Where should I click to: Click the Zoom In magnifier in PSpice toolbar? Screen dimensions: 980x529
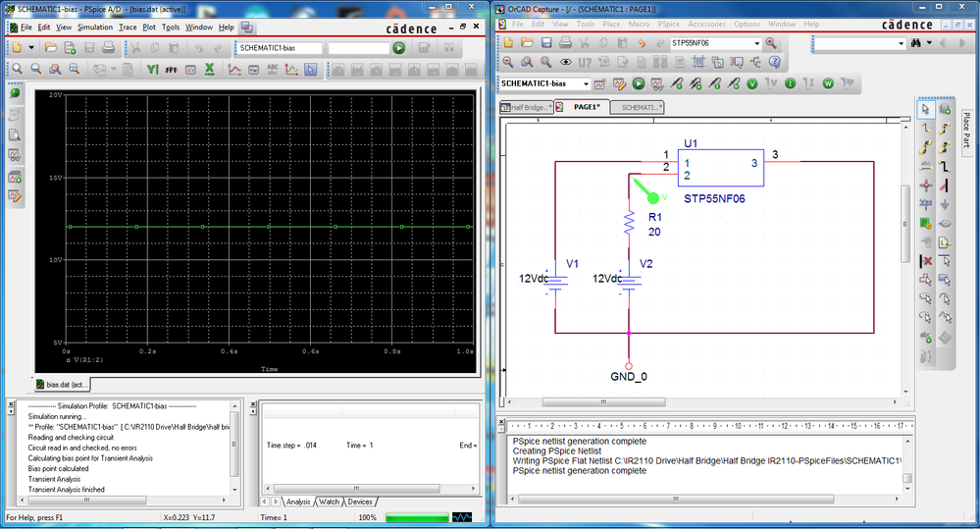[17, 70]
